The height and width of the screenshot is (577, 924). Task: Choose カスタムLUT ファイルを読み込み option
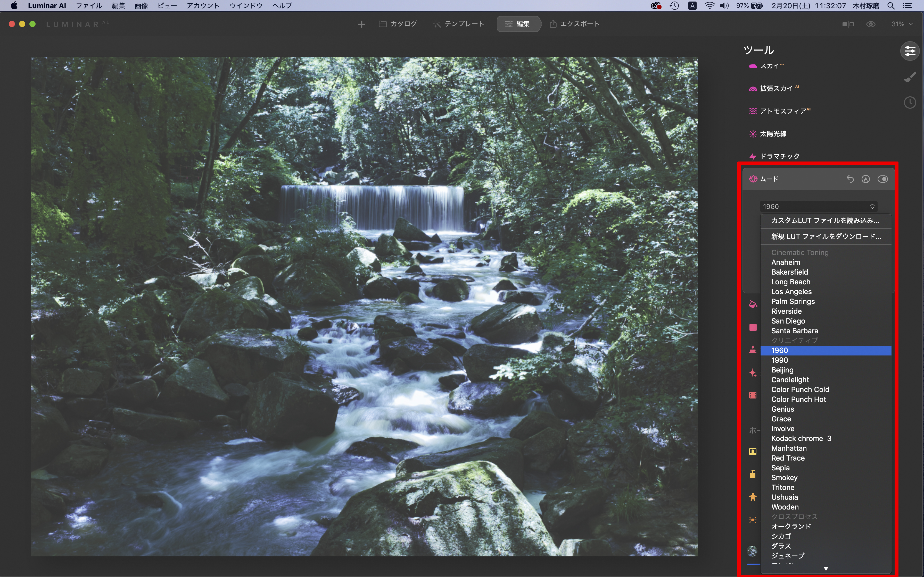click(825, 220)
